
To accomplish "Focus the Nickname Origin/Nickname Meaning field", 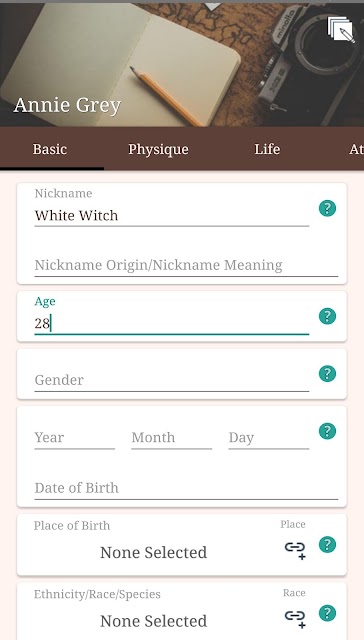I will [x=186, y=265].
